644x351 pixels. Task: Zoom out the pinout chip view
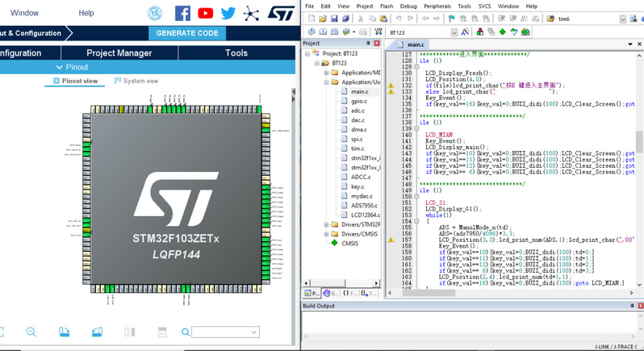(x=31, y=332)
